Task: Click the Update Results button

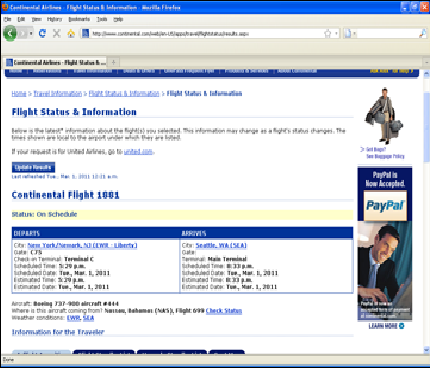Action: pyautogui.click(x=33, y=167)
